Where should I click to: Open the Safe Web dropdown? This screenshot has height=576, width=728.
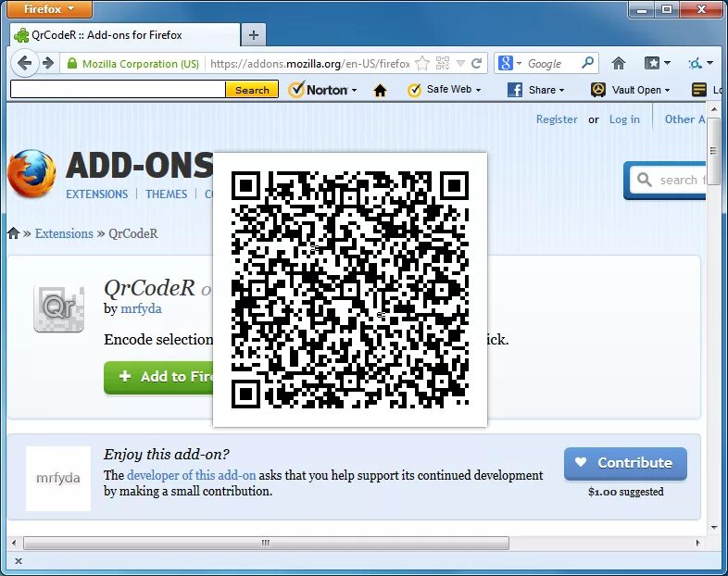click(444, 90)
